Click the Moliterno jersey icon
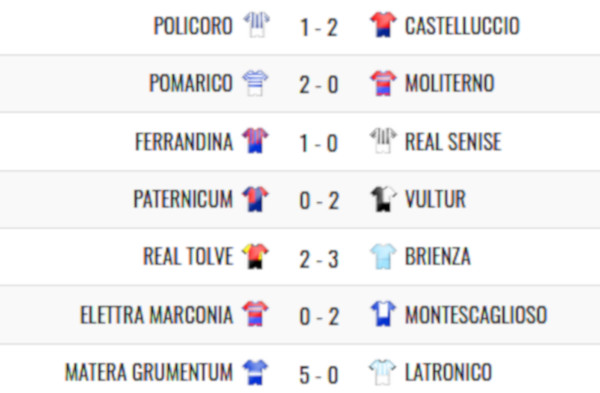The height and width of the screenshot is (393, 600). click(383, 83)
